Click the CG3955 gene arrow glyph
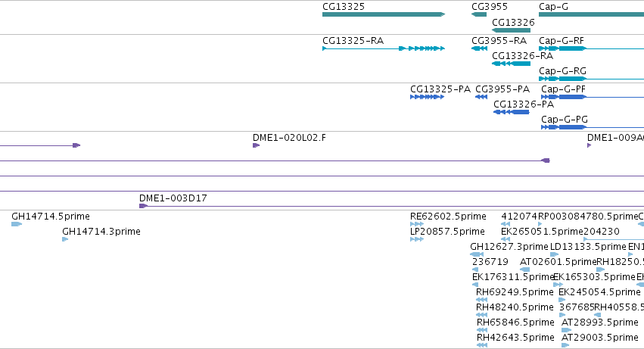 [479, 14]
